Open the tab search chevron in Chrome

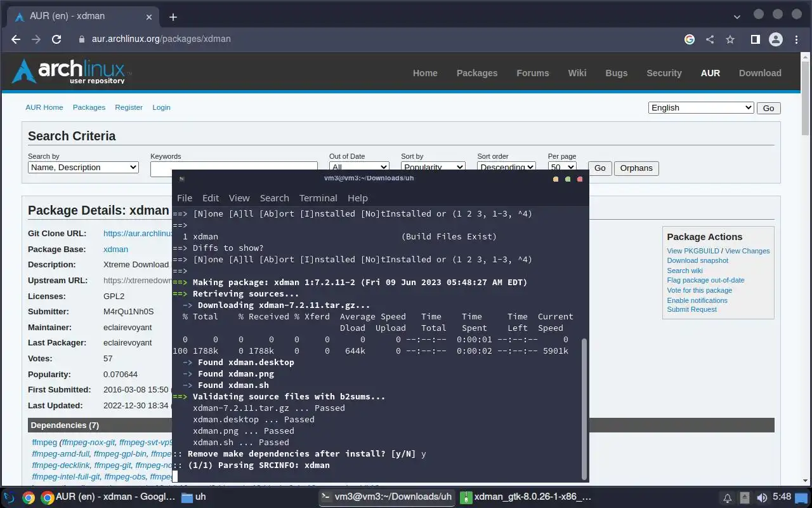click(737, 17)
